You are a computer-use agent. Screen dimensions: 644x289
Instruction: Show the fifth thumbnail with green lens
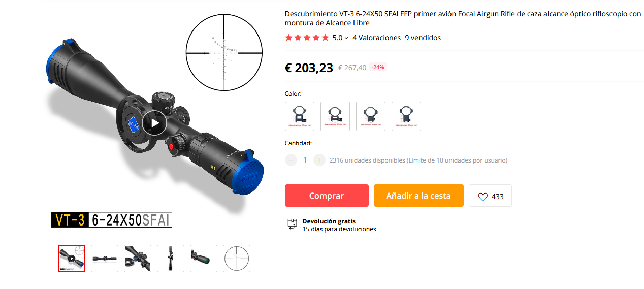204,259
